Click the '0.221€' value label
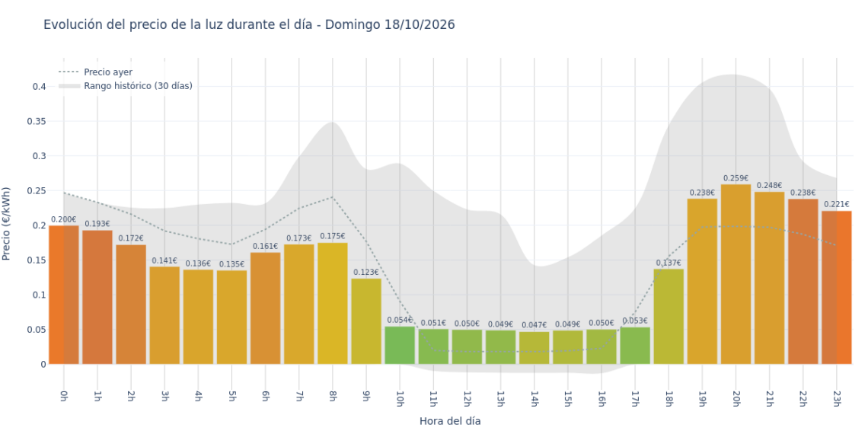Image resolution: width=868 pixels, height=434 pixels. 837,205
